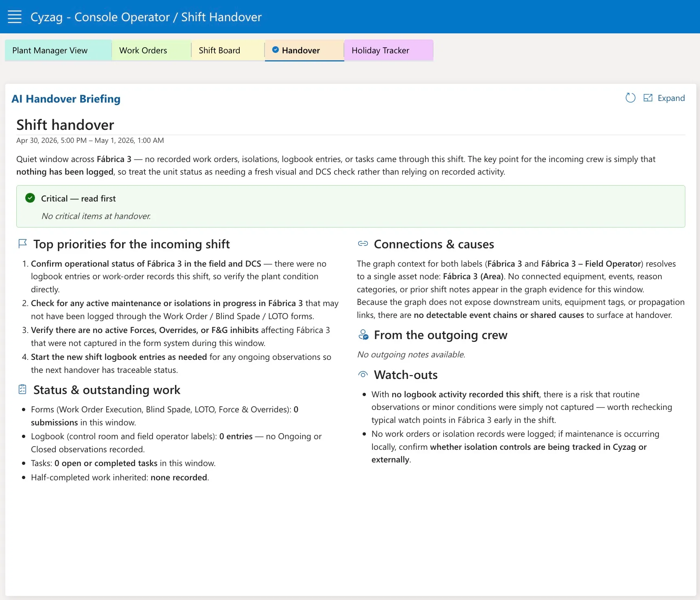Click the Shift handover title

pos(65,125)
